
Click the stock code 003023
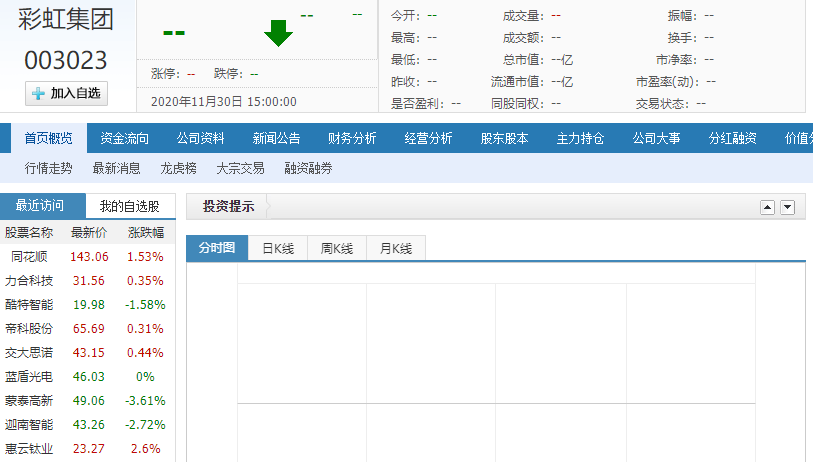pos(66,60)
